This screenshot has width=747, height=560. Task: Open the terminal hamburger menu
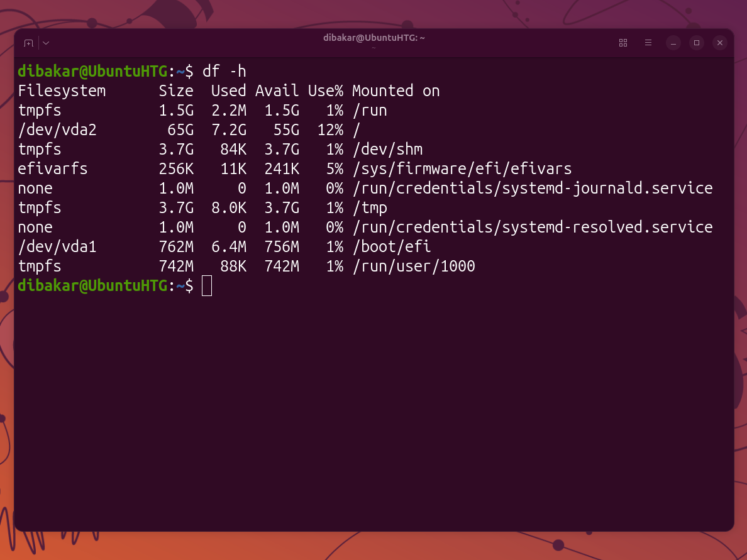click(648, 43)
